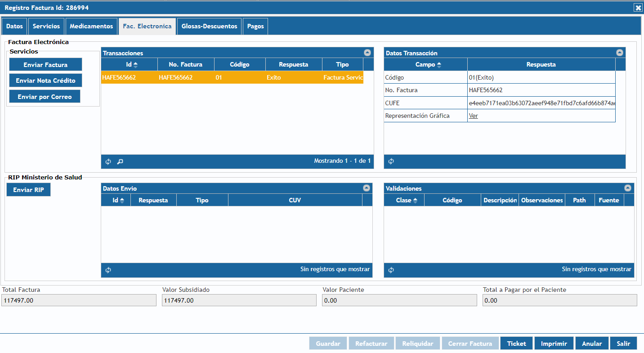
Task: Click the Enviar Factura button
Action: coord(45,65)
